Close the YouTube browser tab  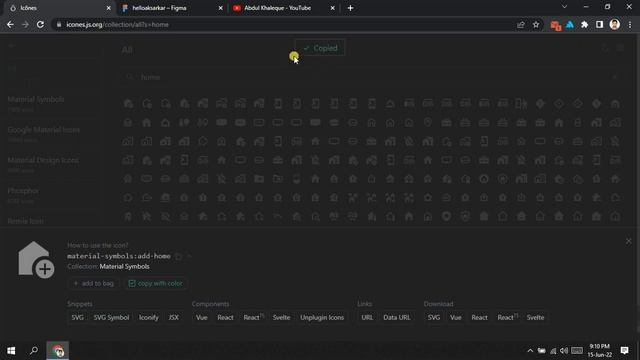pyautogui.click(x=332, y=8)
